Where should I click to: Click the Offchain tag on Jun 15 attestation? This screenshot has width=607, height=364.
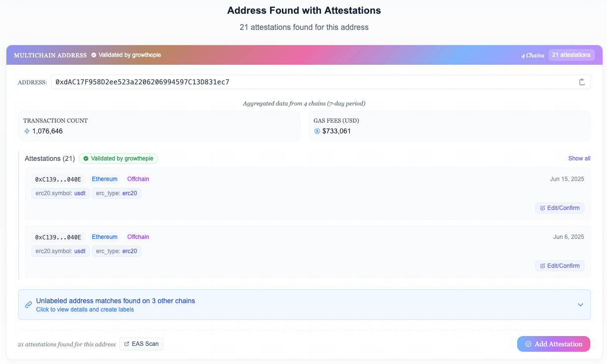[138, 179]
